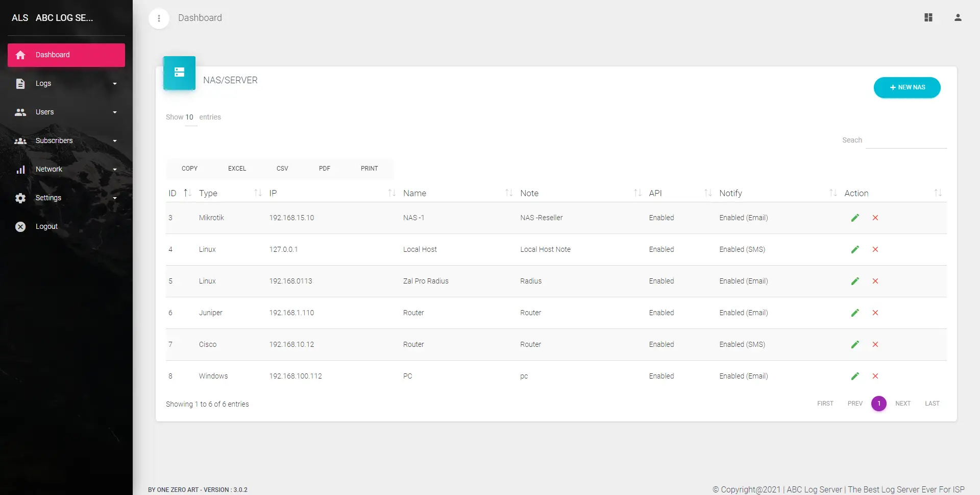
Task: Delete the Mikrotik NAS-1 entry
Action: 875,218
